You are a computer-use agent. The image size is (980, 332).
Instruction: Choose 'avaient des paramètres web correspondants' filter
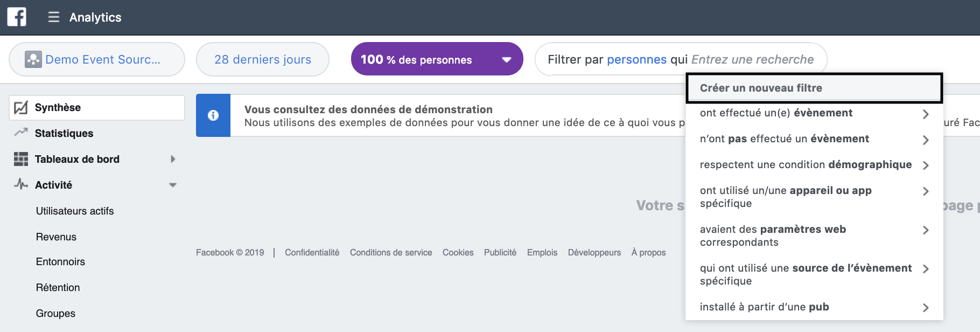coord(814,236)
